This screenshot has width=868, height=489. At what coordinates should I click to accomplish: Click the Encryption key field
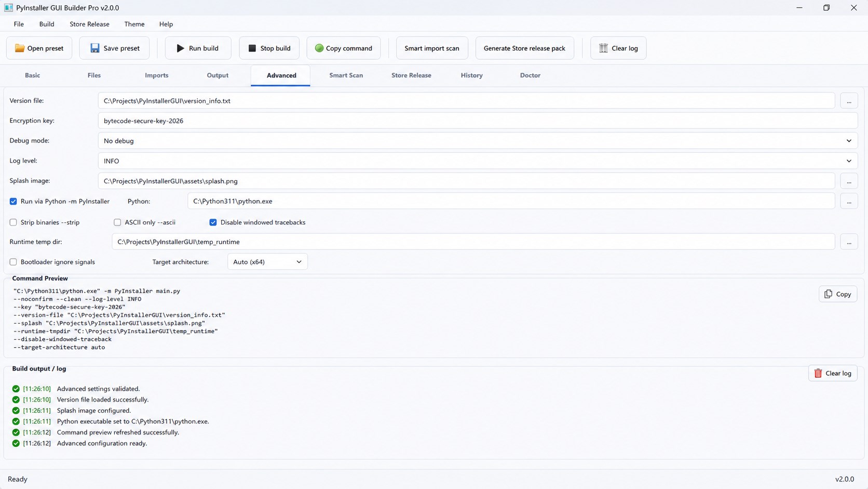478,121
